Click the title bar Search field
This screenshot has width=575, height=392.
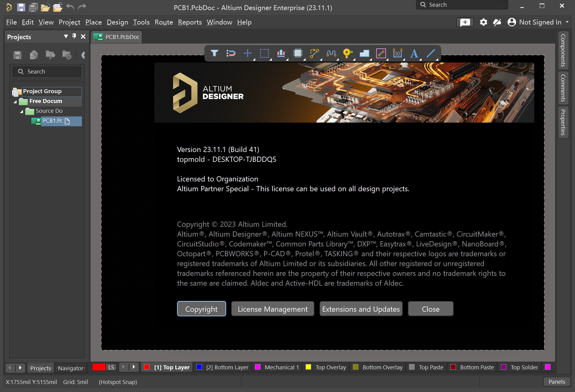click(x=462, y=5)
